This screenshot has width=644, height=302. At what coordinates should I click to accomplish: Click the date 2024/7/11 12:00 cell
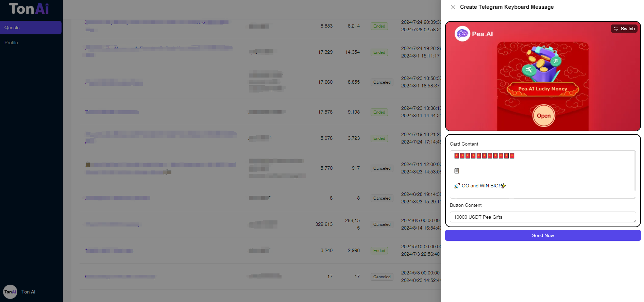point(421,164)
